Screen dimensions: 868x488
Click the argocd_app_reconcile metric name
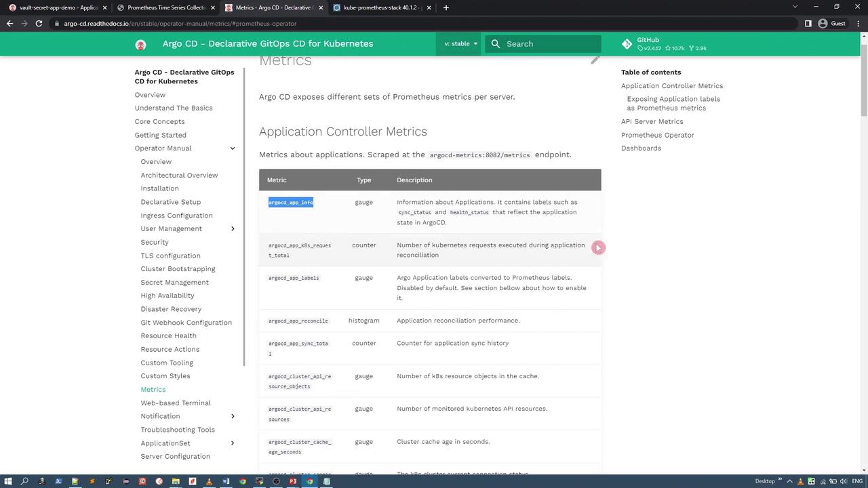(x=298, y=321)
